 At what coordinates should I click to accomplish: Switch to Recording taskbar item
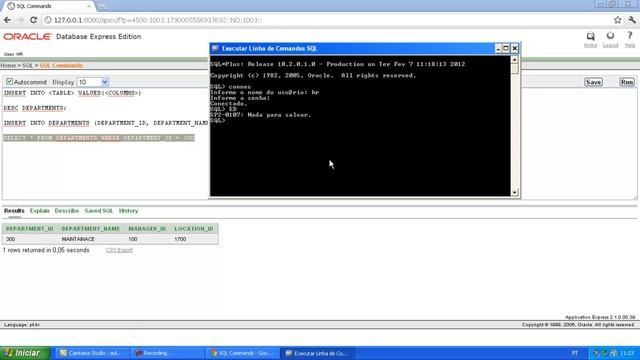click(167, 353)
